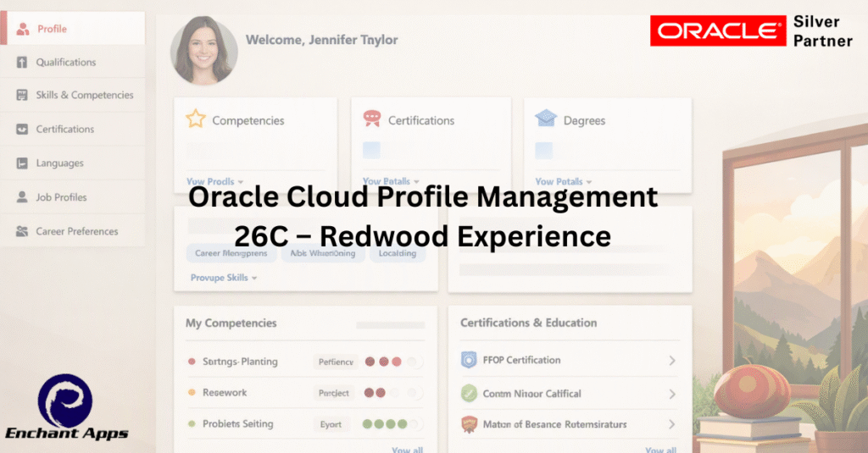Select Job Profiles in the sidebar
The height and width of the screenshot is (453, 868).
(x=73, y=197)
